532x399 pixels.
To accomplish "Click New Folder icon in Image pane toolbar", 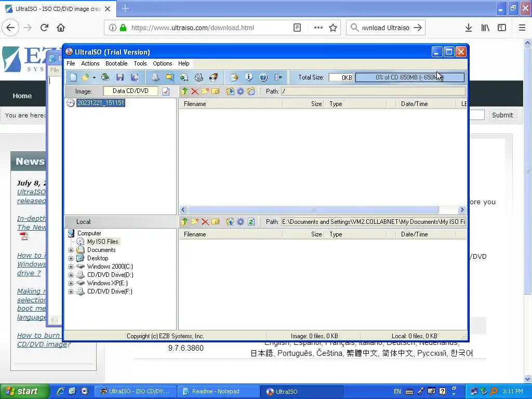I will click(x=205, y=91).
